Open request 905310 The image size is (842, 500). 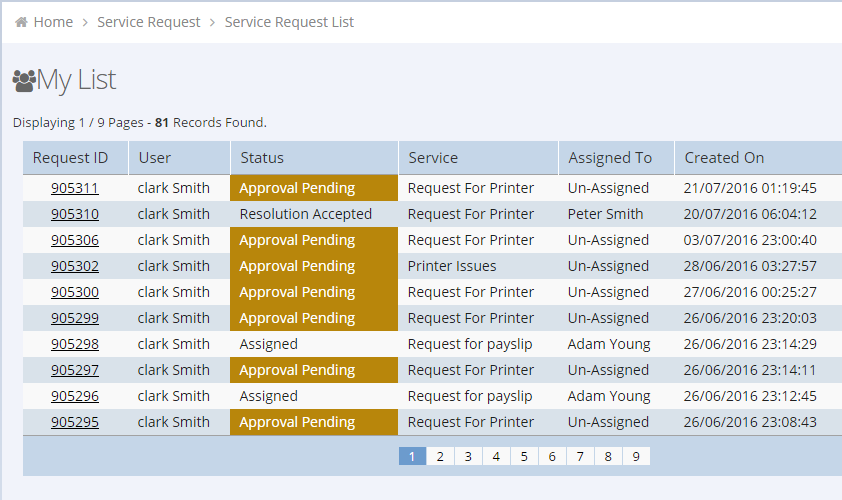click(x=75, y=214)
